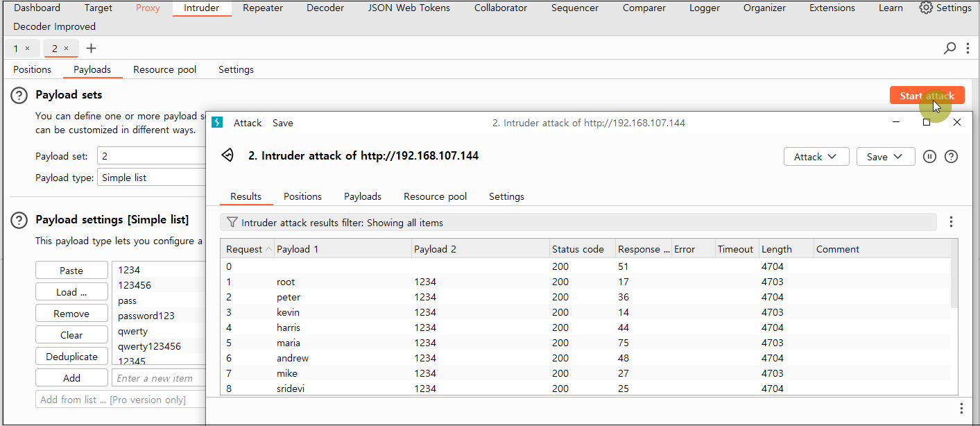Select password123 in the payload list
Screen dimensions: 980x426
pyautogui.click(x=146, y=316)
